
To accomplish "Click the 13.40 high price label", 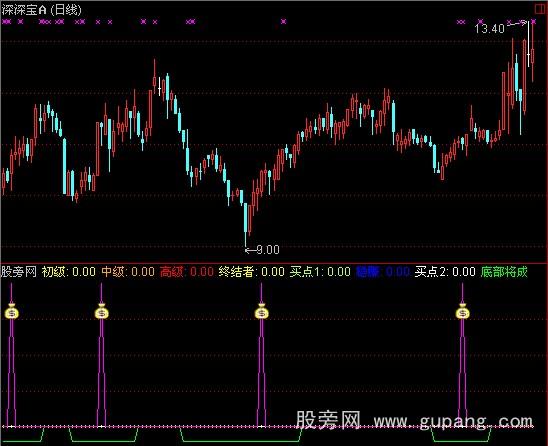I will [x=489, y=29].
